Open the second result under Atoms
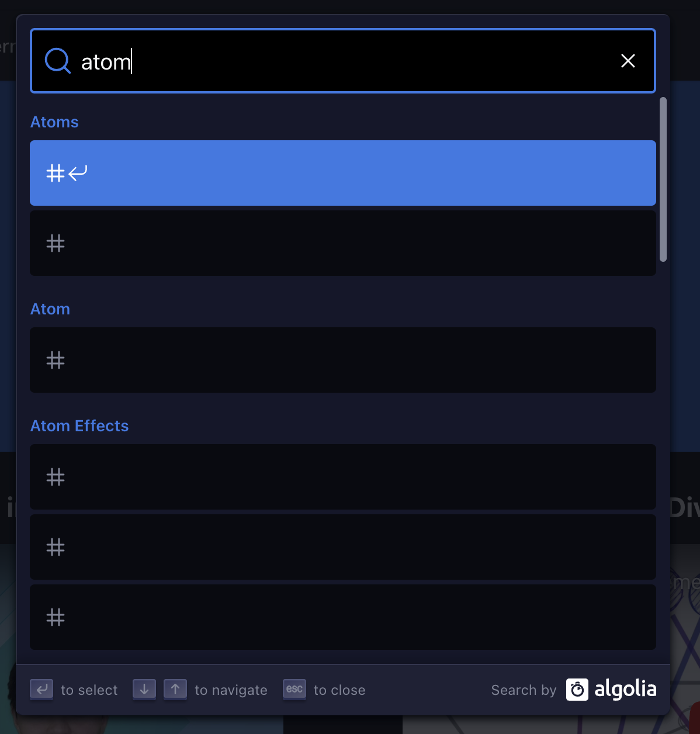This screenshot has width=700, height=734. (343, 243)
